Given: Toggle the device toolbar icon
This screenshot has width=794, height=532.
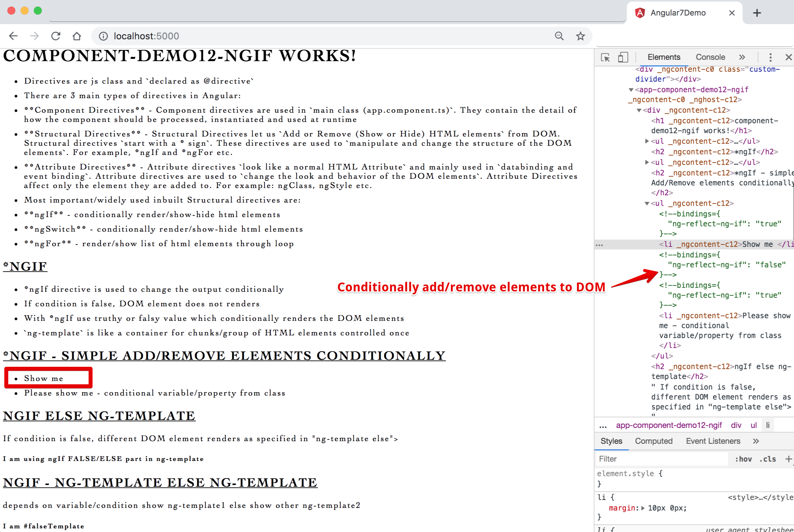Looking at the screenshot, I should click(x=623, y=57).
